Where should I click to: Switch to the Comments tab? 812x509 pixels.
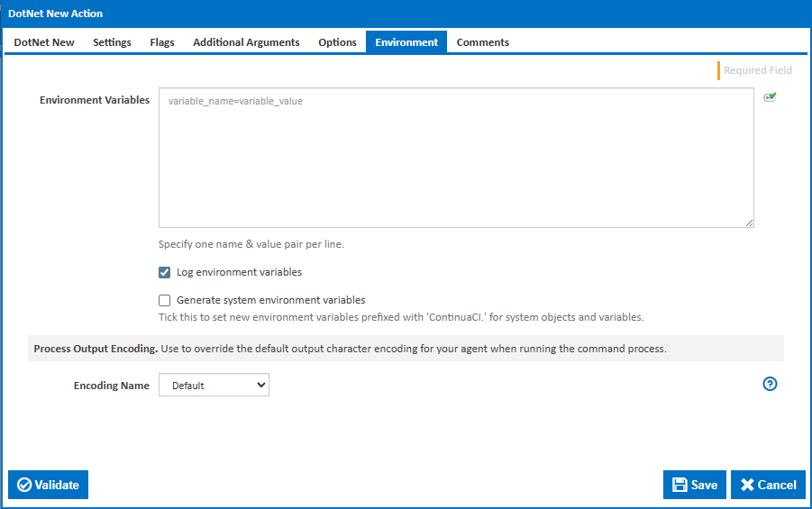click(483, 42)
